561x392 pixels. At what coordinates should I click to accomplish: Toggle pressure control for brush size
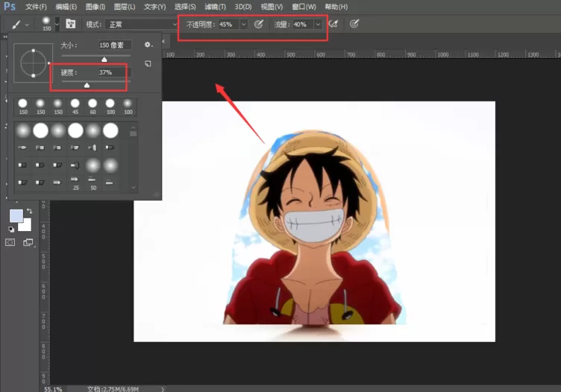[354, 24]
